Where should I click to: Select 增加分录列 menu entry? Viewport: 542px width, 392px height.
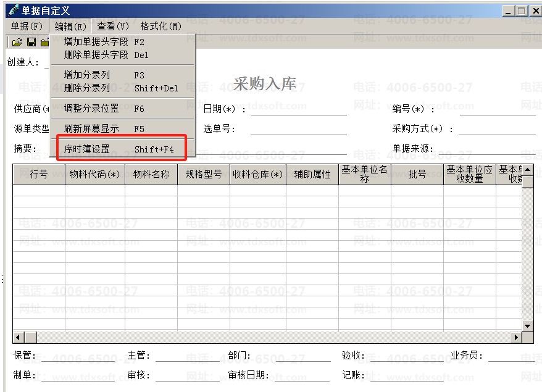123,75
